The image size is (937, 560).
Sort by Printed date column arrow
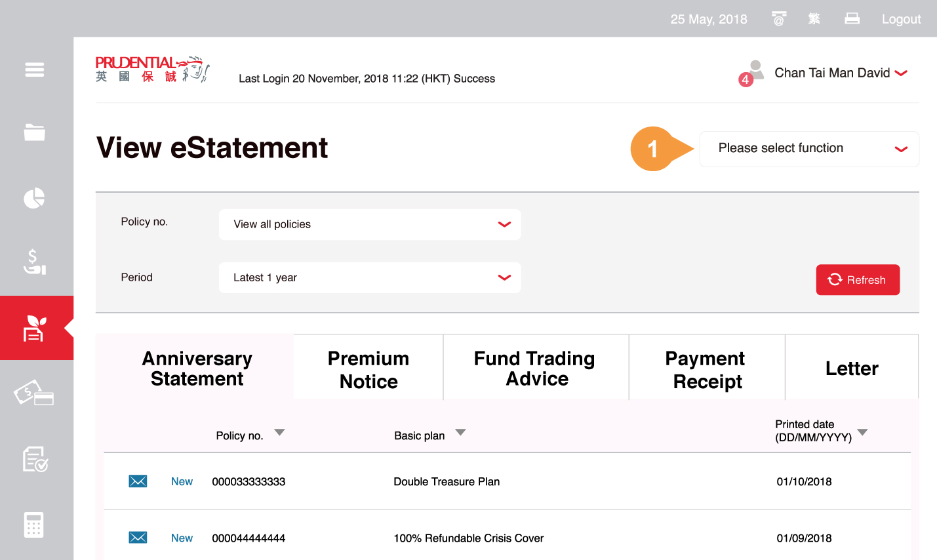862,432
